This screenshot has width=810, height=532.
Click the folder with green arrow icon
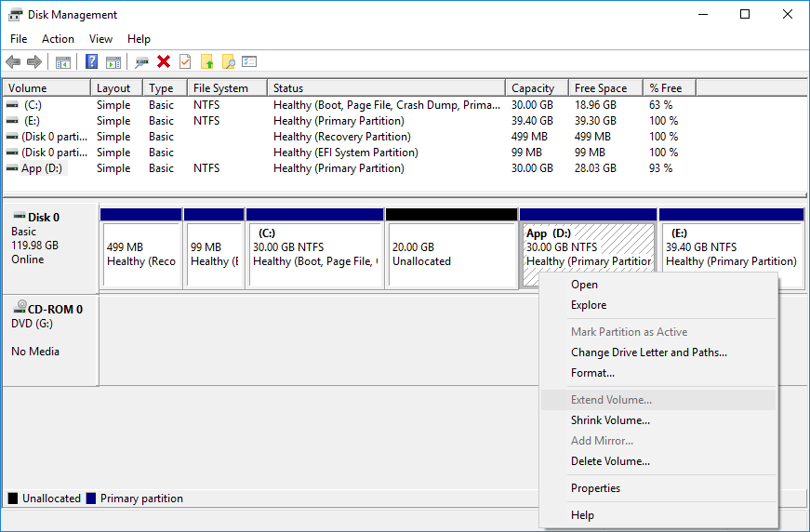point(207,61)
